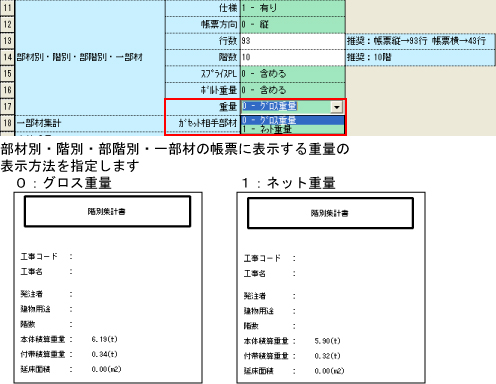
Task: Click the 一部材集計 category cell
Action: coord(90,123)
